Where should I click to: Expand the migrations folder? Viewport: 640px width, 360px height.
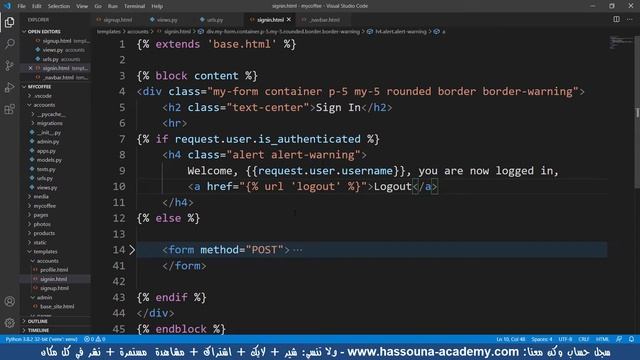coord(50,123)
